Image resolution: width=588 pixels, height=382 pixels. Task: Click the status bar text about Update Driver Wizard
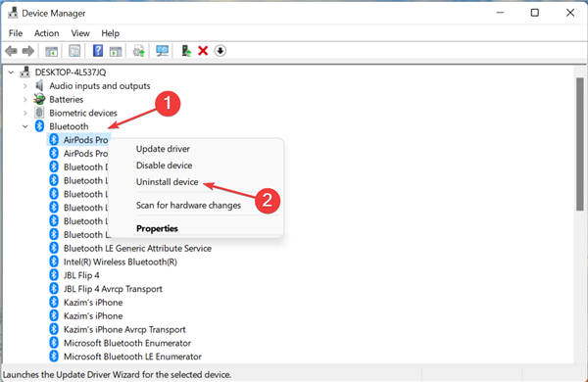click(117, 374)
